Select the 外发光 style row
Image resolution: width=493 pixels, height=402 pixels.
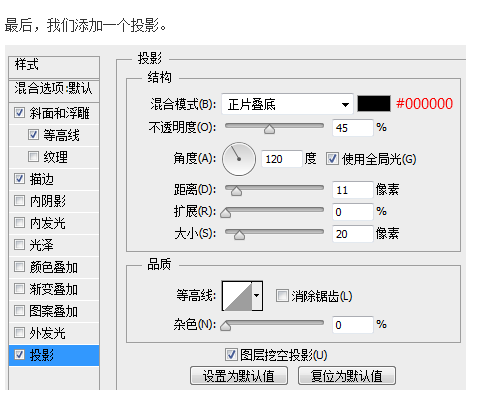coord(54,333)
